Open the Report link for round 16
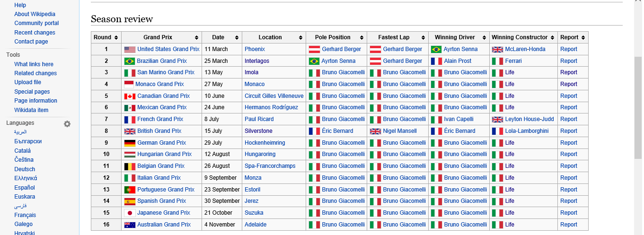This screenshot has height=235, width=644. click(569, 225)
